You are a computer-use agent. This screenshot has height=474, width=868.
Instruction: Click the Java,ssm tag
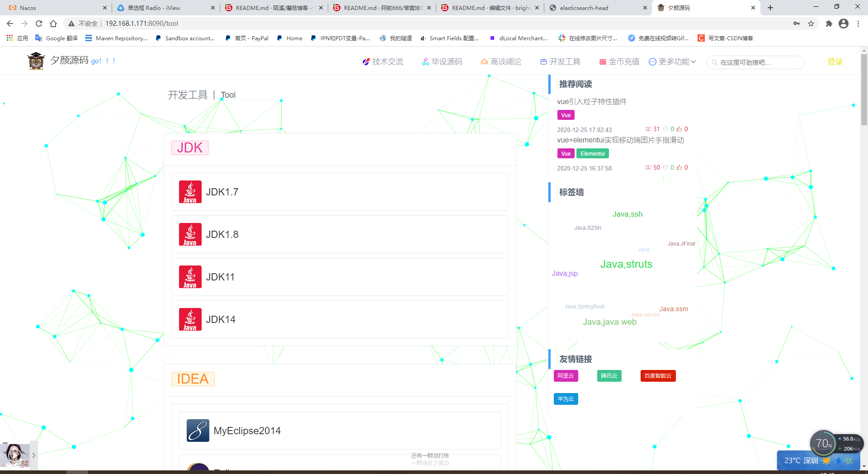coord(674,309)
